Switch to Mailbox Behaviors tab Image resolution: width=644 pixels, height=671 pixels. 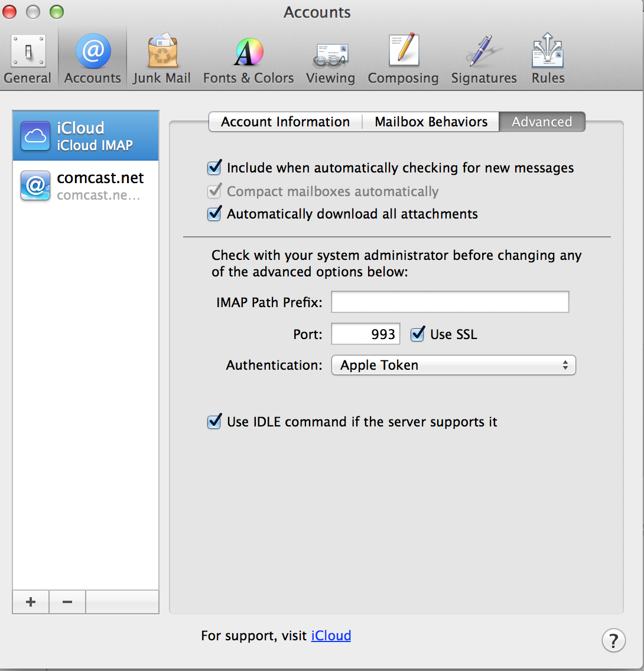click(431, 122)
